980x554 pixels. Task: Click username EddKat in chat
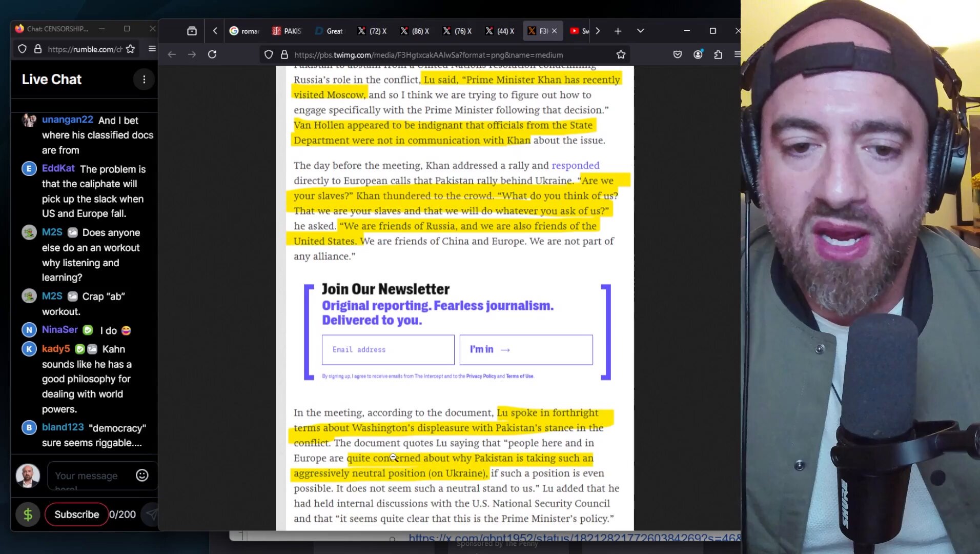58,168
